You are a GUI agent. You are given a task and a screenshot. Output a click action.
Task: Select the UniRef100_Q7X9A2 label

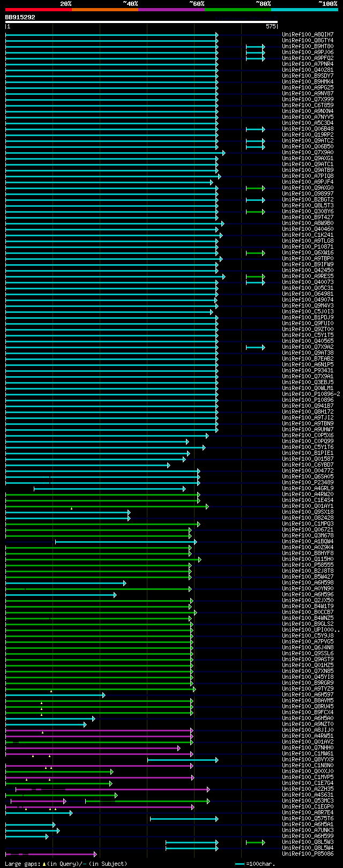coord(308,347)
